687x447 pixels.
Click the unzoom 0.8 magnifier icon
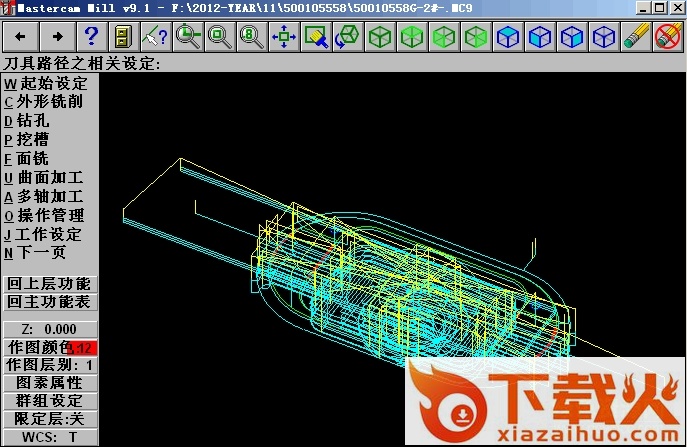coord(251,36)
